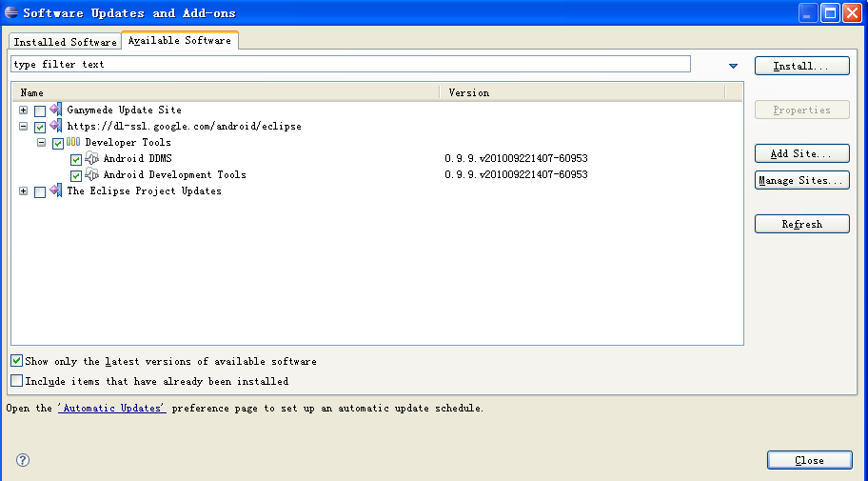
Task: Uncheck the Developer Tools checkbox
Action: coord(58,144)
